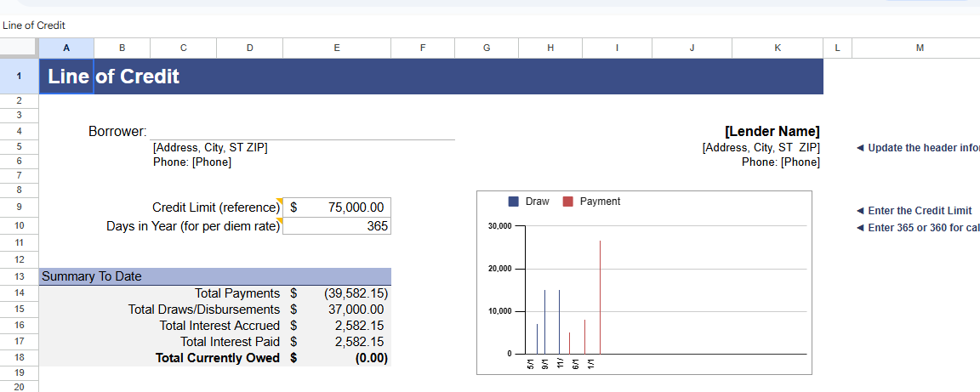This screenshot has height=392, width=980.
Task: Click the Total Interest Paid 2,582.15 value
Action: [x=359, y=342]
